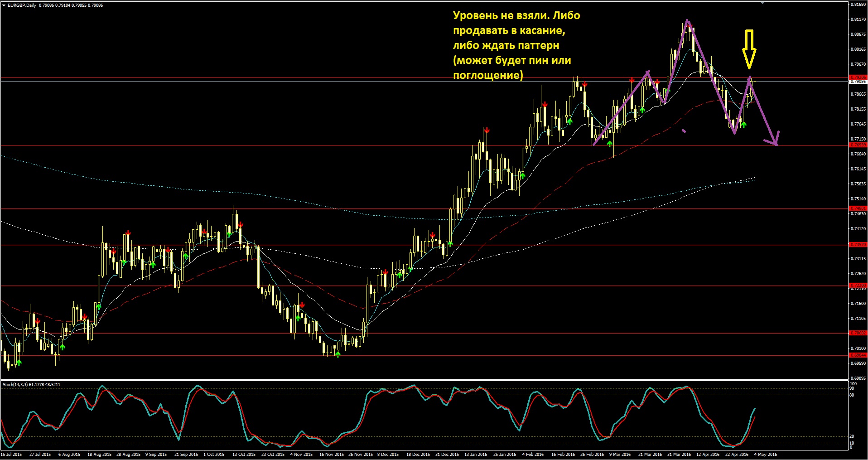Click the 21 Mar 2016 date label
The height and width of the screenshot is (460, 868).
[650, 454]
